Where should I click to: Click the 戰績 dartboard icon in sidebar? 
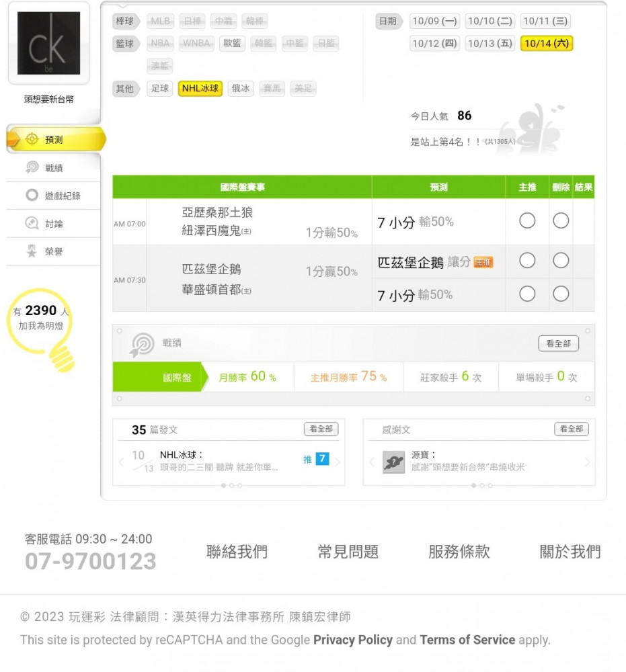tap(32, 167)
